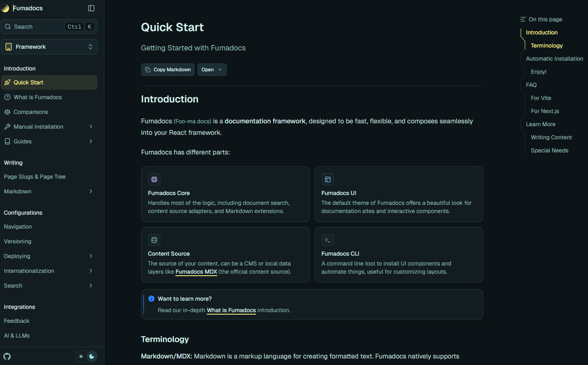This screenshot has width=588, height=365.
Task: Open the Framework switcher dropdown
Action: pos(49,47)
